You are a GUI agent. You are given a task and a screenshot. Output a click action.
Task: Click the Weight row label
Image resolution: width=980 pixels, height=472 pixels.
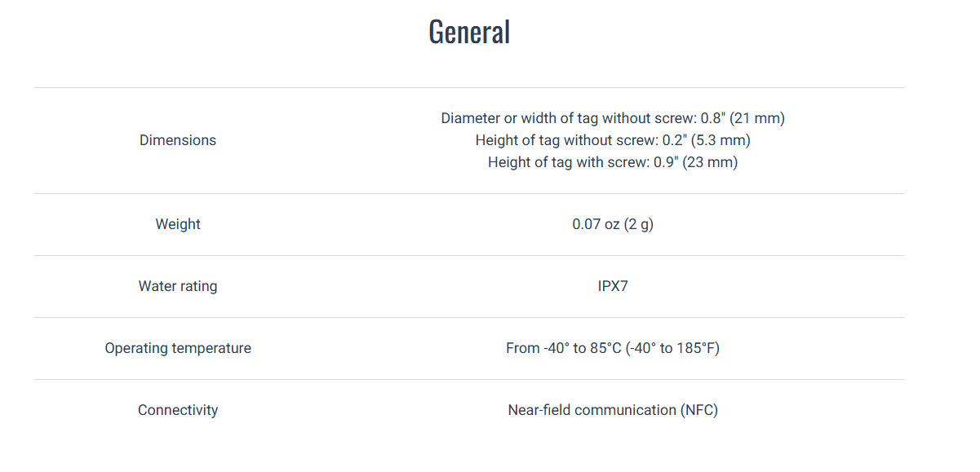178,224
